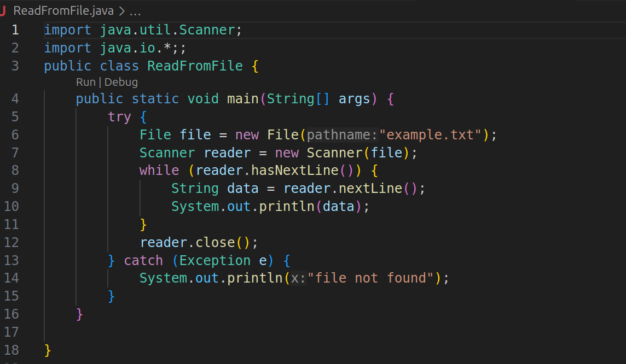
Task: Click the x: inlay hint on line 14
Action: (298, 278)
